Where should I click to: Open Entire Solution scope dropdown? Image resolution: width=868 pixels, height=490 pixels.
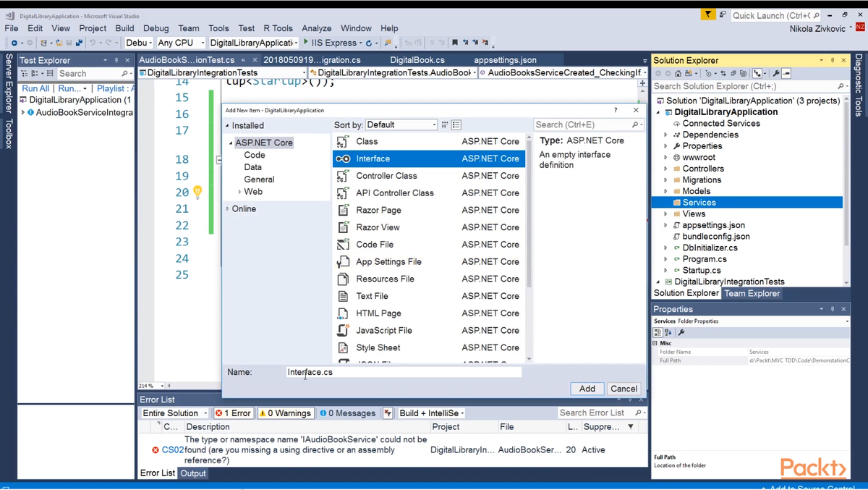tap(175, 413)
